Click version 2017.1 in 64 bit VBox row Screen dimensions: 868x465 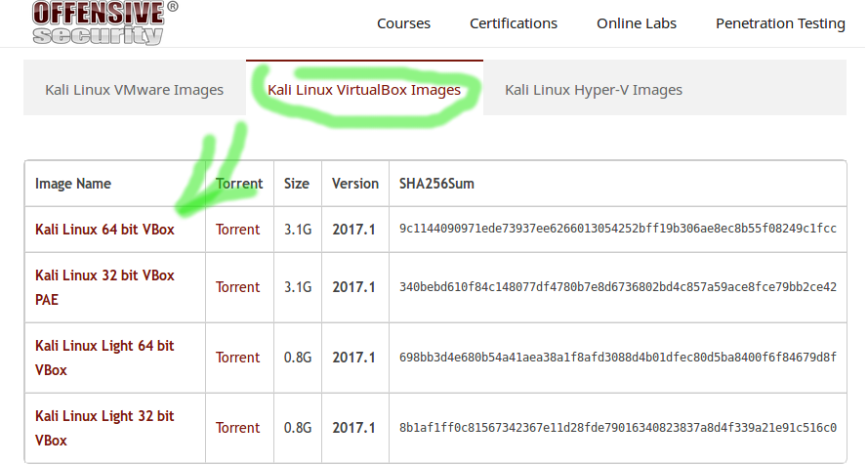coord(353,230)
